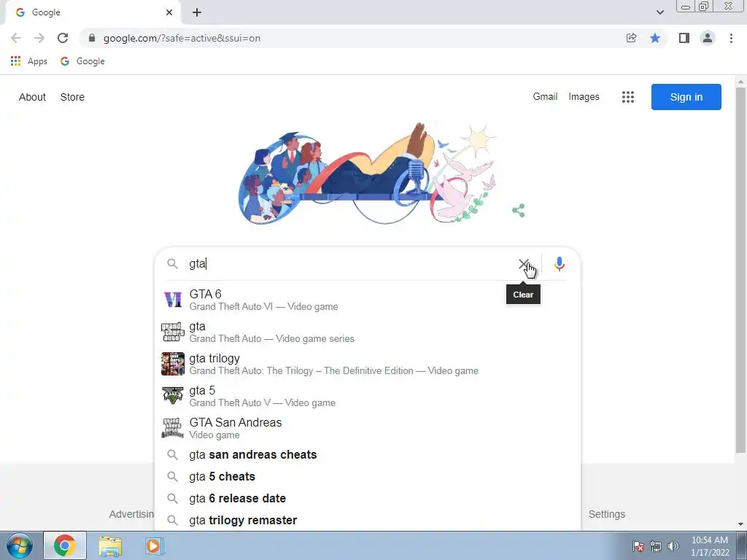747x560 pixels.
Task: Open Windows Explorer from taskbar
Action: coord(110,546)
